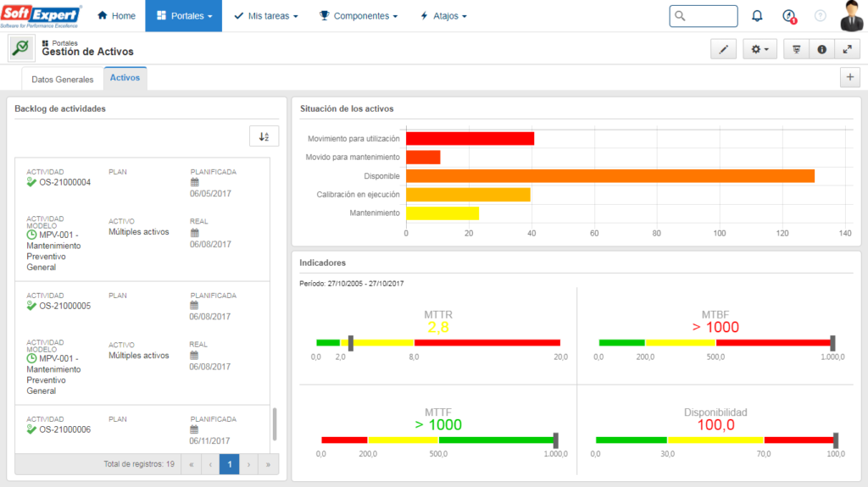Open activity OS-21000005
Screen dimensions: 868x487
pos(64,306)
